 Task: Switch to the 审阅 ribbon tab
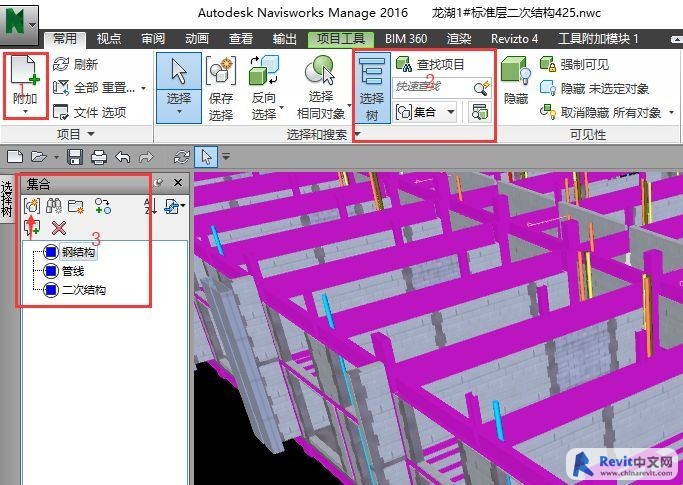(153, 39)
